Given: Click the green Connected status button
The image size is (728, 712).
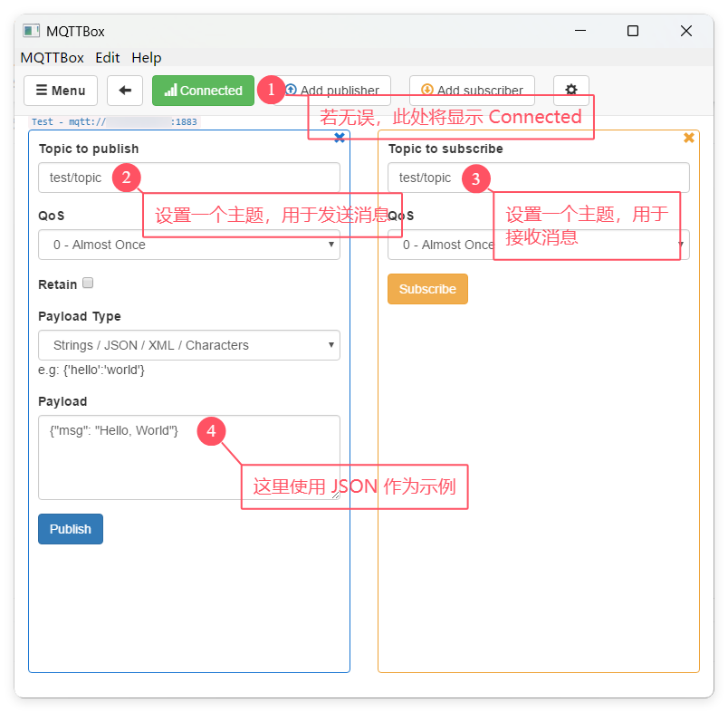Looking at the screenshot, I should coord(204,91).
